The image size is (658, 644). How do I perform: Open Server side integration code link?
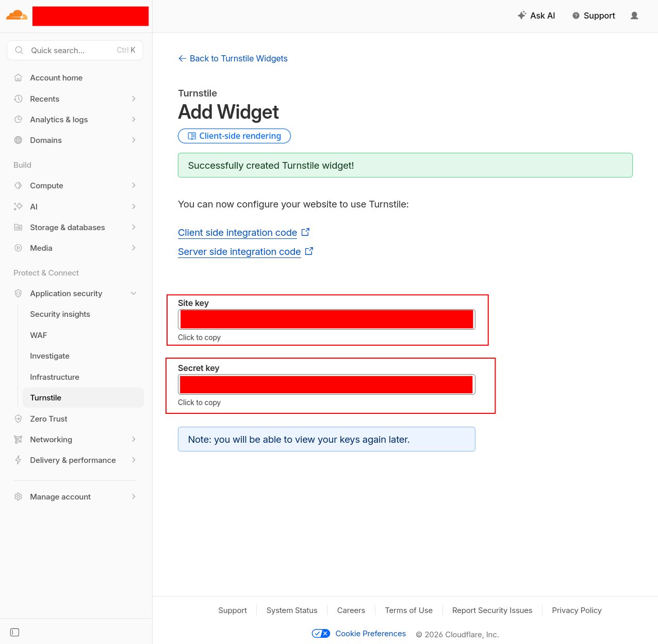pos(239,252)
